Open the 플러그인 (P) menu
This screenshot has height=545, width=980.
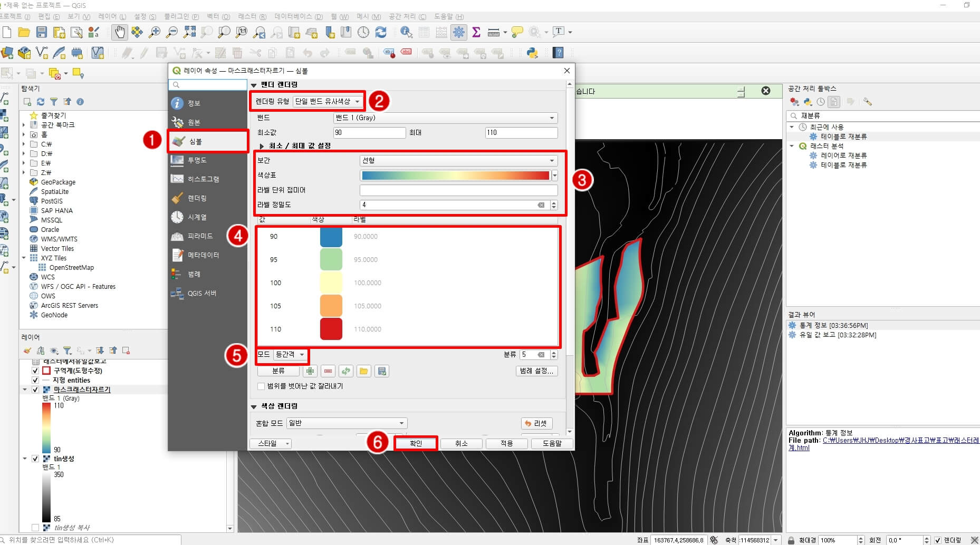181,16
